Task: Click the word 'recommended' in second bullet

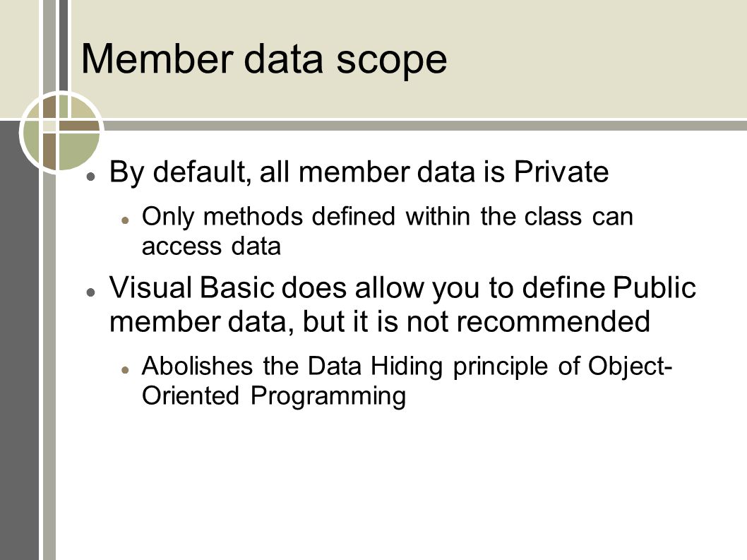Action: [553, 321]
